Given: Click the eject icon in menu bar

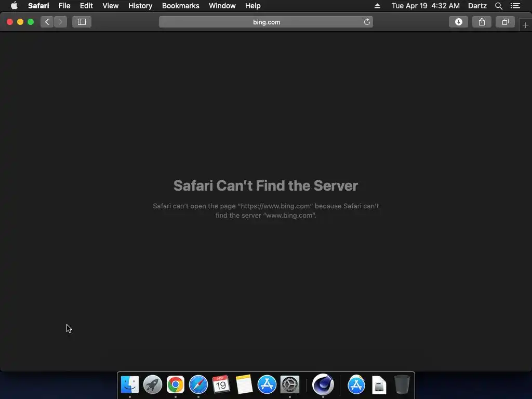Looking at the screenshot, I should coord(377,6).
